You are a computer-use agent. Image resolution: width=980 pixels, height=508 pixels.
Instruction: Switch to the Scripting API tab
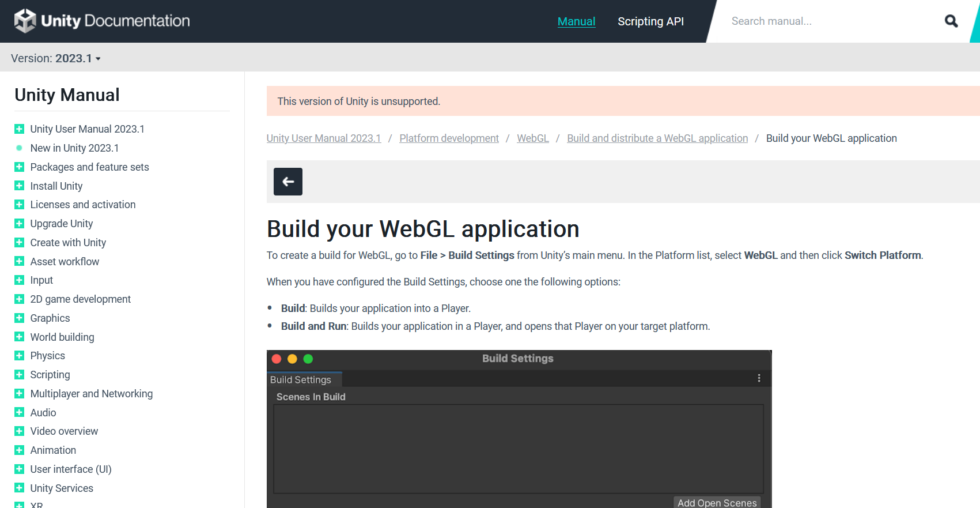[650, 21]
